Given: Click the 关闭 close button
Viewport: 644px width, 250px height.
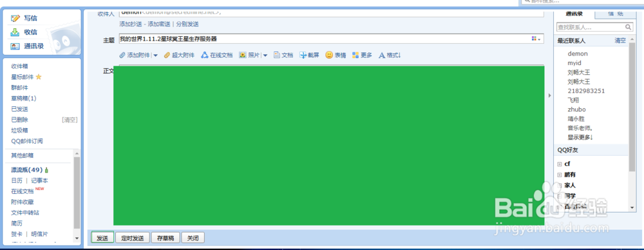Looking at the screenshot, I should coord(193,238).
